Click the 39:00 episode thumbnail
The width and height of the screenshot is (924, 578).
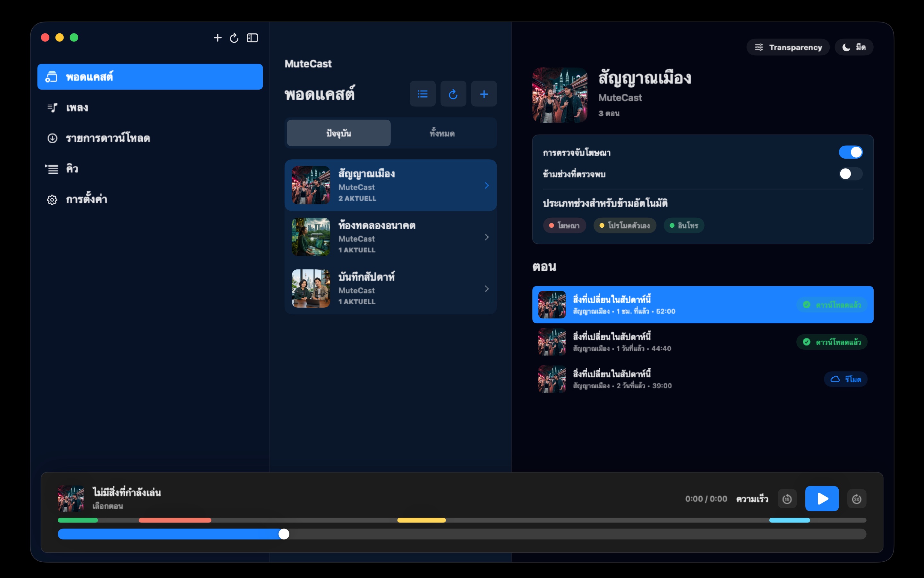(552, 379)
